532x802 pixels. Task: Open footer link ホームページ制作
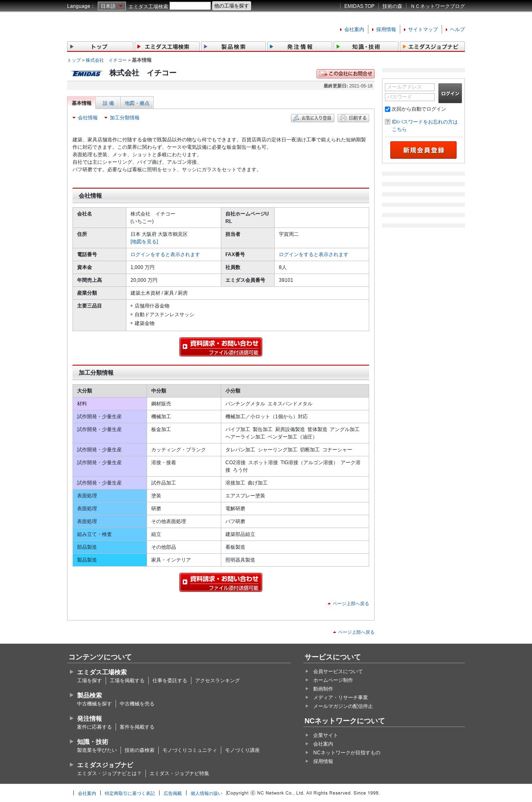[333, 680]
